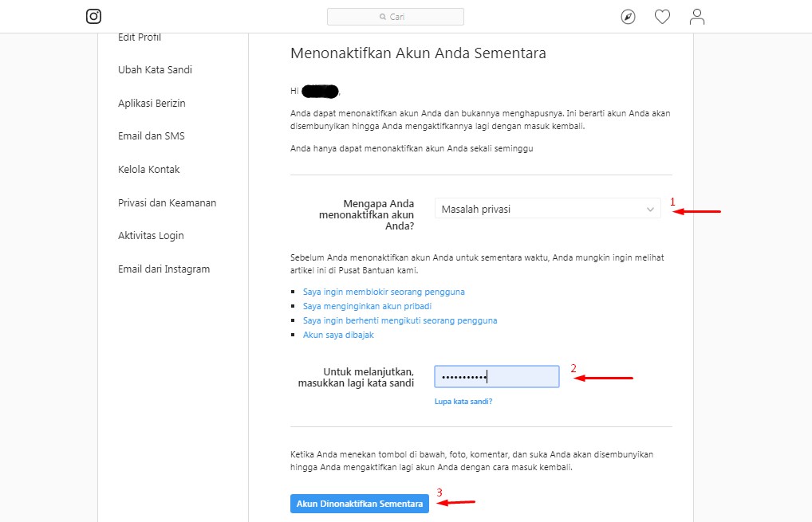Expand the Masalah privasi reason dropdown
Viewport: 812px width, 522px height.
point(547,209)
